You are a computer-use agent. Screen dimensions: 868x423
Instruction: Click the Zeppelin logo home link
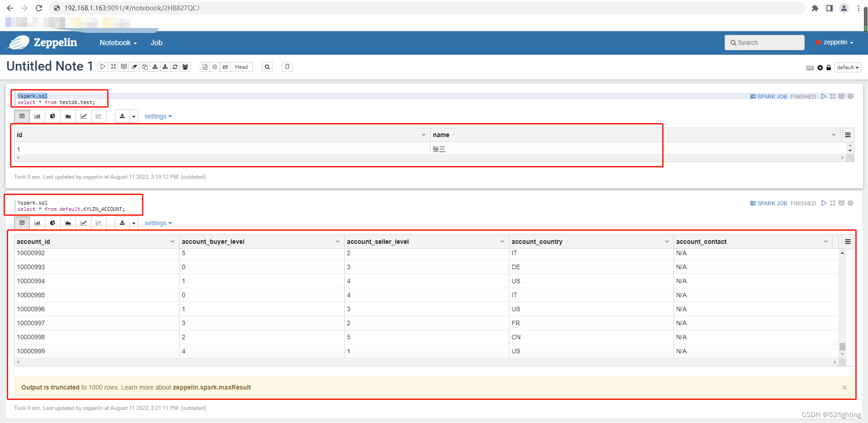[43, 43]
